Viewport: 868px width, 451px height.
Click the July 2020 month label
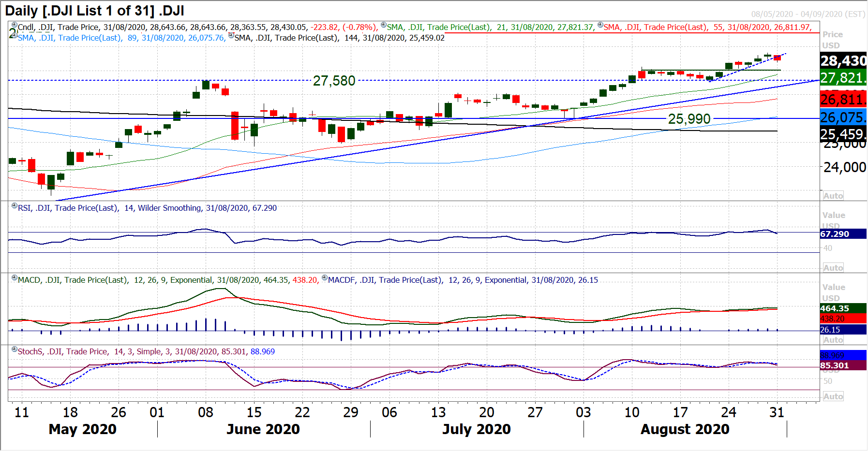[x=476, y=429]
